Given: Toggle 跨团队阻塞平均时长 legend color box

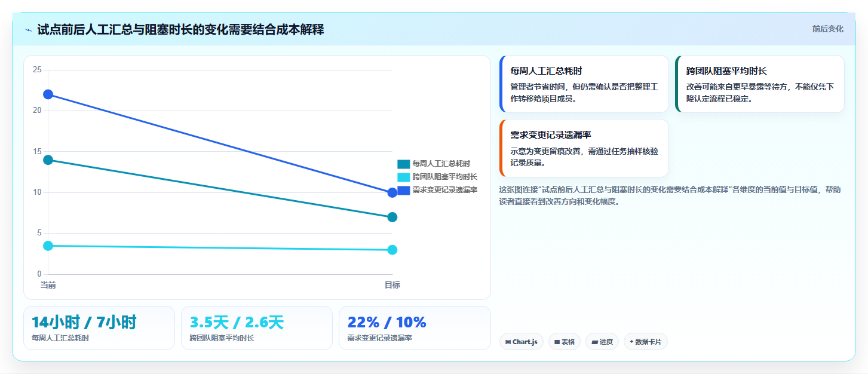Looking at the screenshot, I should (404, 177).
